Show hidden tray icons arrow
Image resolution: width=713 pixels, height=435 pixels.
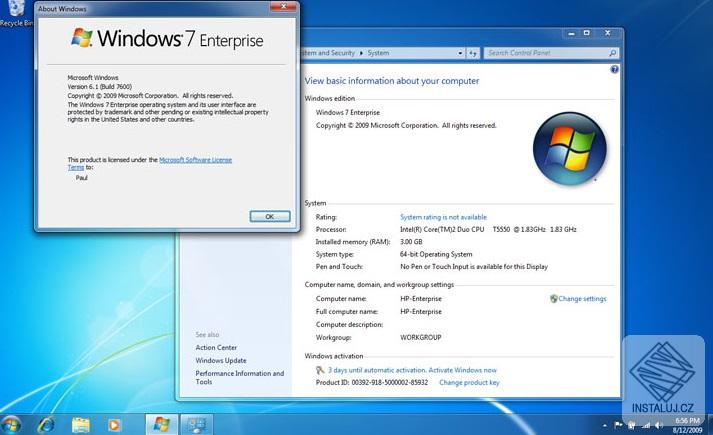(605, 425)
